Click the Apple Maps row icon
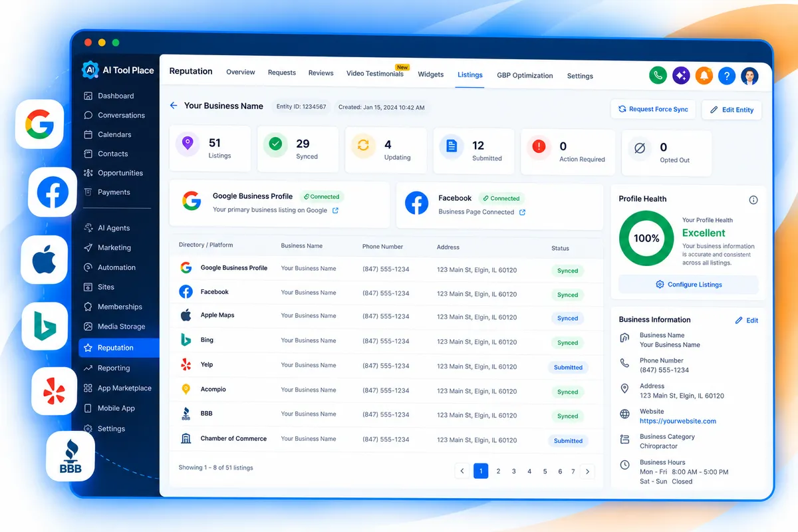Viewport: 798px width, 532px height. tap(186, 315)
